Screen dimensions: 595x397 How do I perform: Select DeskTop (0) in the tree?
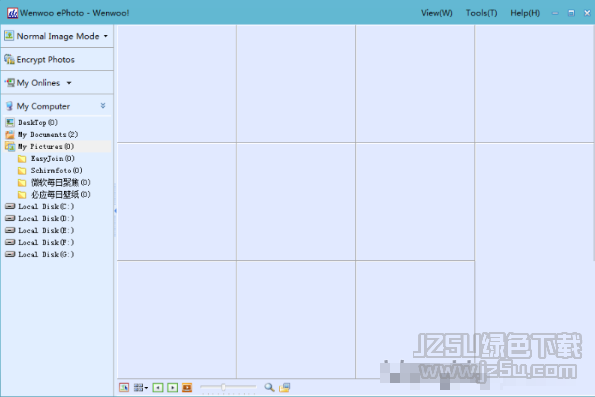coord(38,122)
